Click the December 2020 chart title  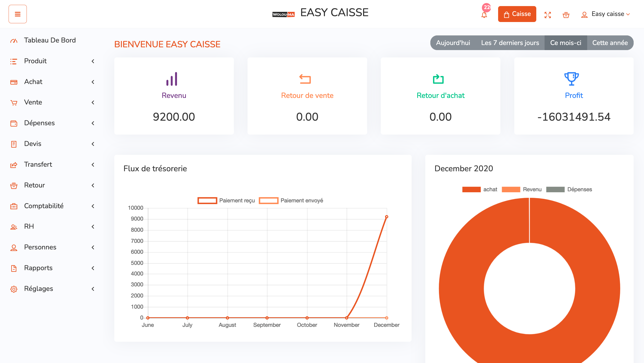tap(464, 168)
